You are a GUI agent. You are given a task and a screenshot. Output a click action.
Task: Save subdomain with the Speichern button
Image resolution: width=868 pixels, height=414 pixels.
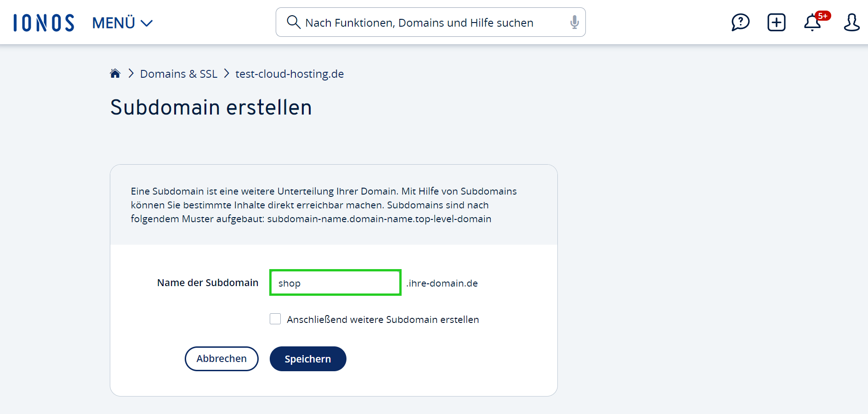coord(307,359)
